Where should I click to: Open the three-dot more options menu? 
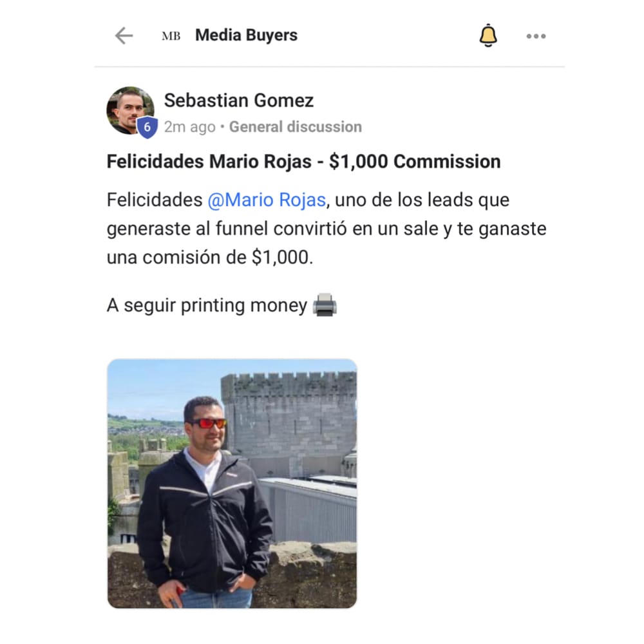536,36
